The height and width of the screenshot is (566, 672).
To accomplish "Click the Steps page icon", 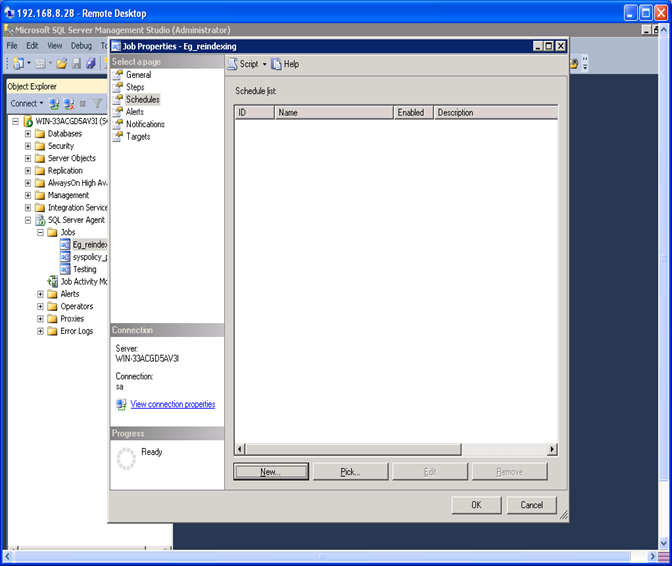I will point(117,87).
